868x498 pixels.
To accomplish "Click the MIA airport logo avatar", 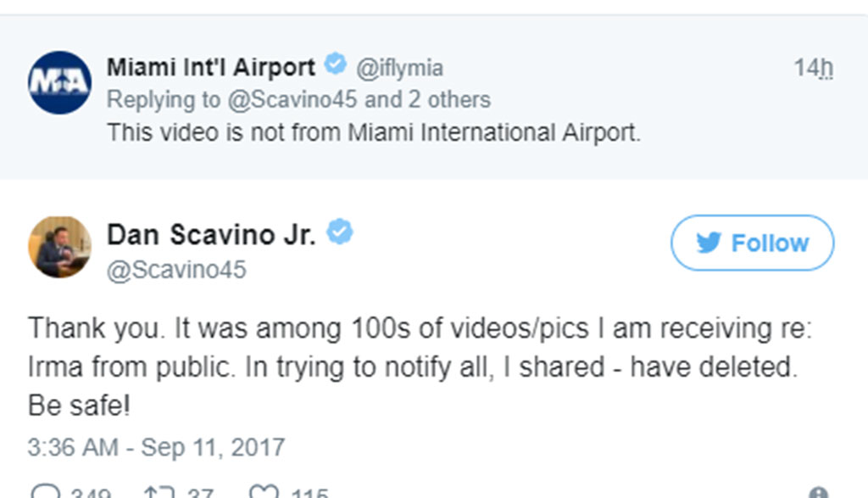I will click(59, 82).
